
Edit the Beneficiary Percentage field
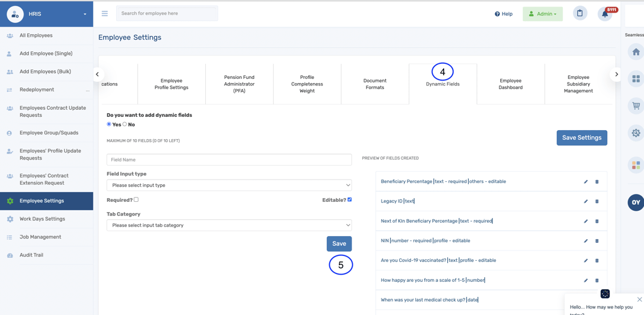586,182
